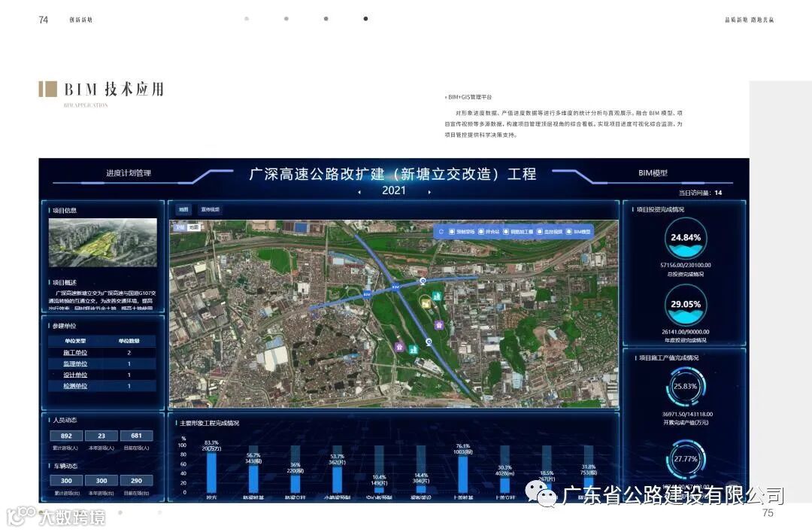Viewport: 812px width, 532px height.
Task: Click the 681 personnel currently on site value
Action: click(x=136, y=436)
